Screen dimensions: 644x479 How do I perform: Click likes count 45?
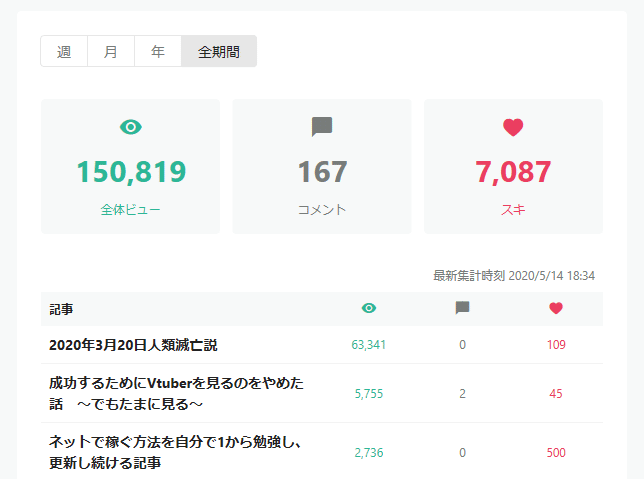click(556, 394)
